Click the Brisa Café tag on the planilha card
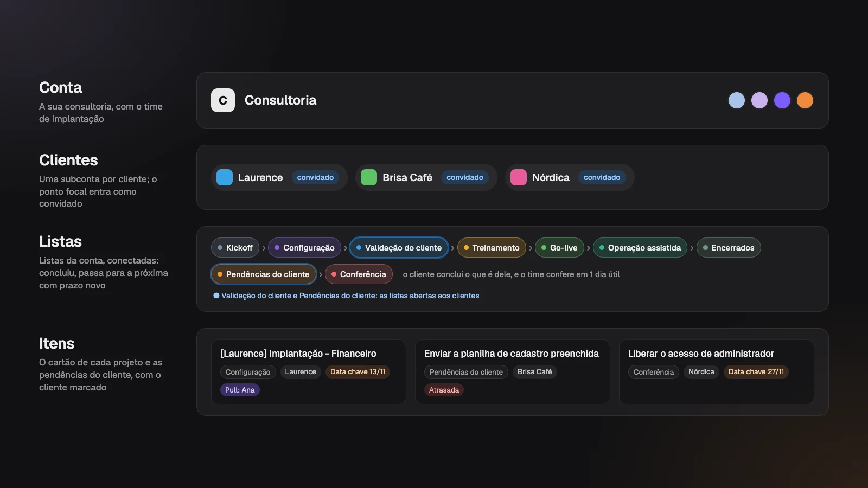868x488 pixels. click(534, 372)
